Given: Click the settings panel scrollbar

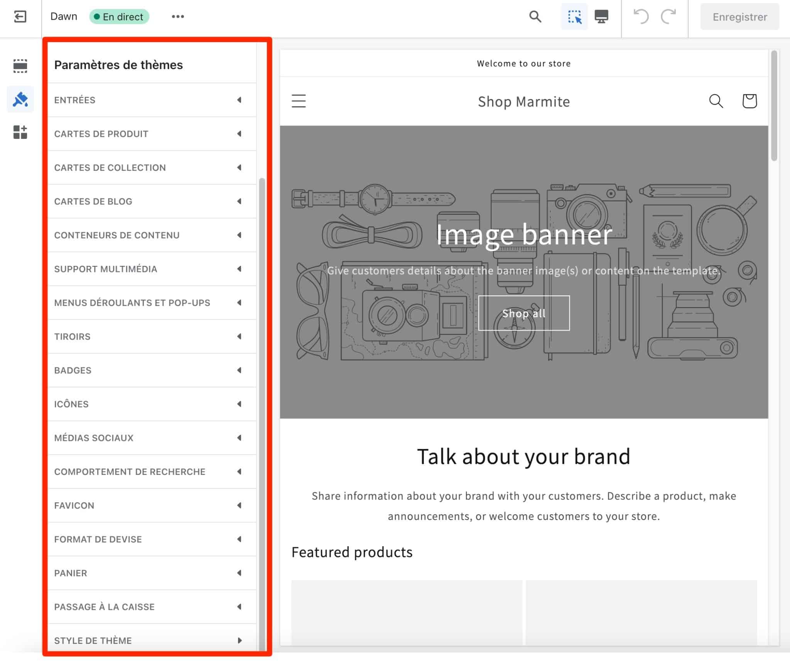Looking at the screenshot, I should point(262,415).
